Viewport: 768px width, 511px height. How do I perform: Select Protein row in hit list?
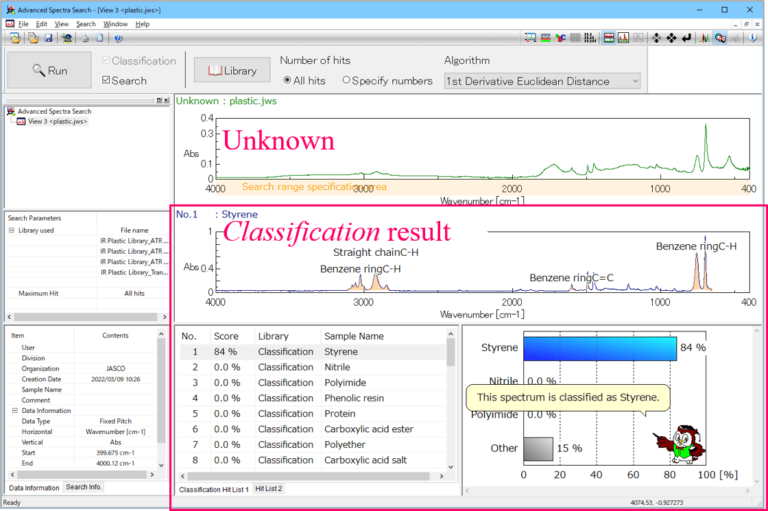pos(312,414)
